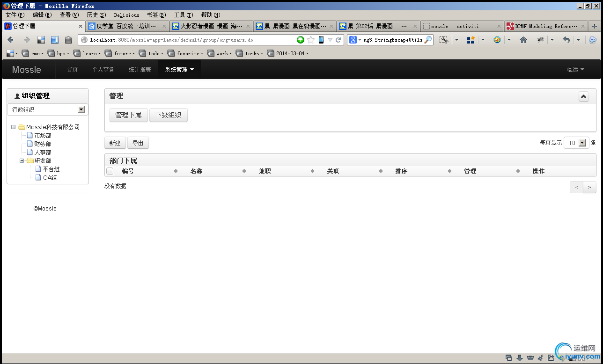This screenshot has height=364, width=603.
Task: Open the work bookmark folder
Action: pos(220,53)
